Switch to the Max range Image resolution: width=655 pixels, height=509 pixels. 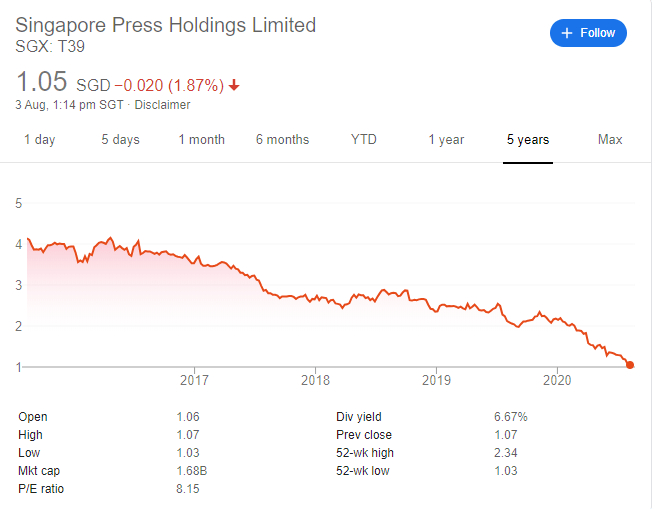pyautogui.click(x=610, y=140)
